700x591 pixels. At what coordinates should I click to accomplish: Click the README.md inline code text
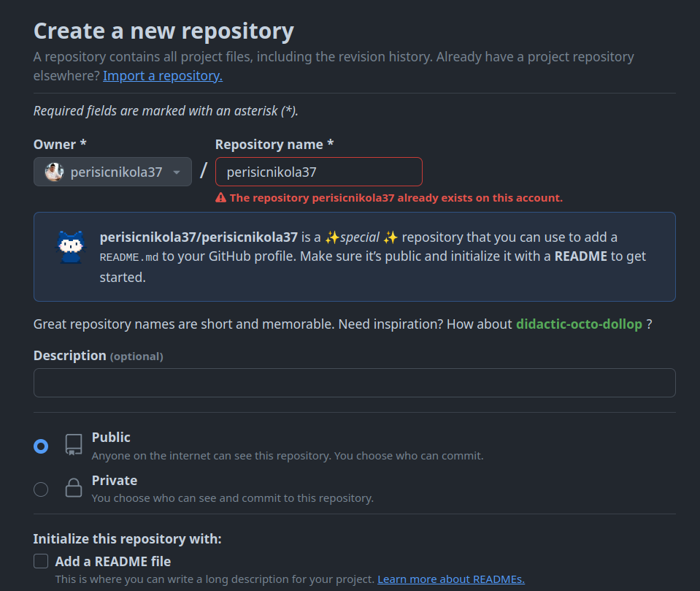click(x=120, y=256)
